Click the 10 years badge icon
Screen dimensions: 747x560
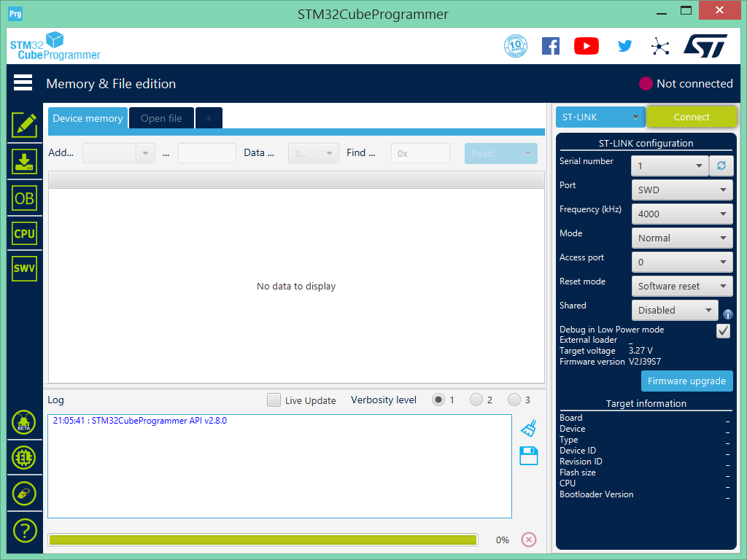point(516,46)
